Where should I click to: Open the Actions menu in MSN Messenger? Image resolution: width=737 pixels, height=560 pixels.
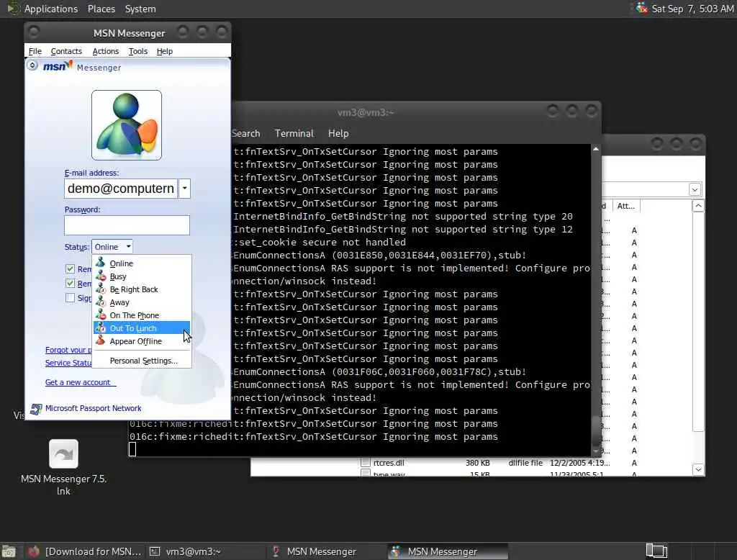click(x=105, y=51)
